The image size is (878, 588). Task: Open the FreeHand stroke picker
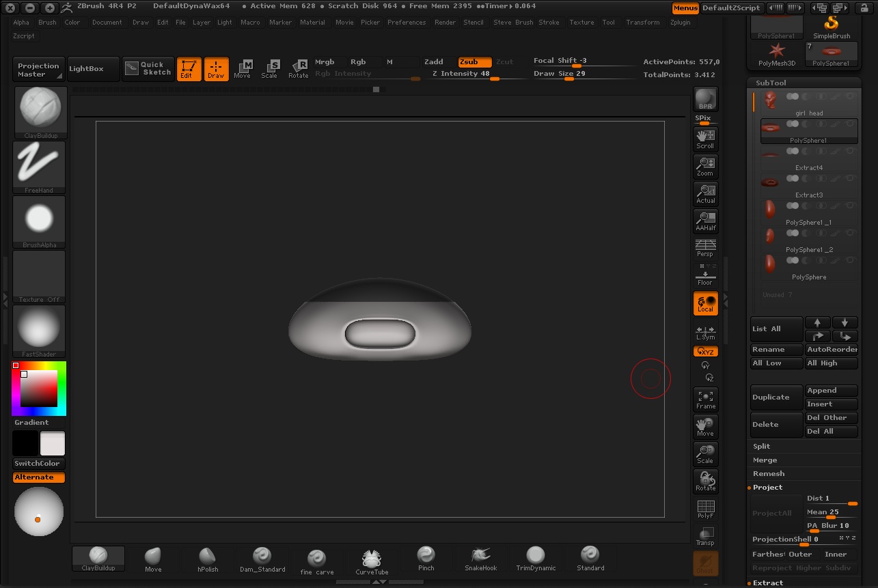39,167
